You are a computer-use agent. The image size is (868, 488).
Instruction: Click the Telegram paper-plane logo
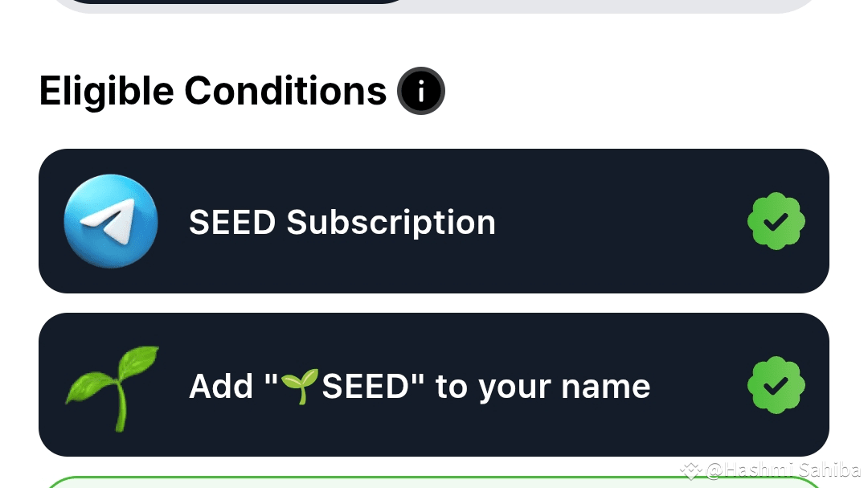tap(111, 221)
